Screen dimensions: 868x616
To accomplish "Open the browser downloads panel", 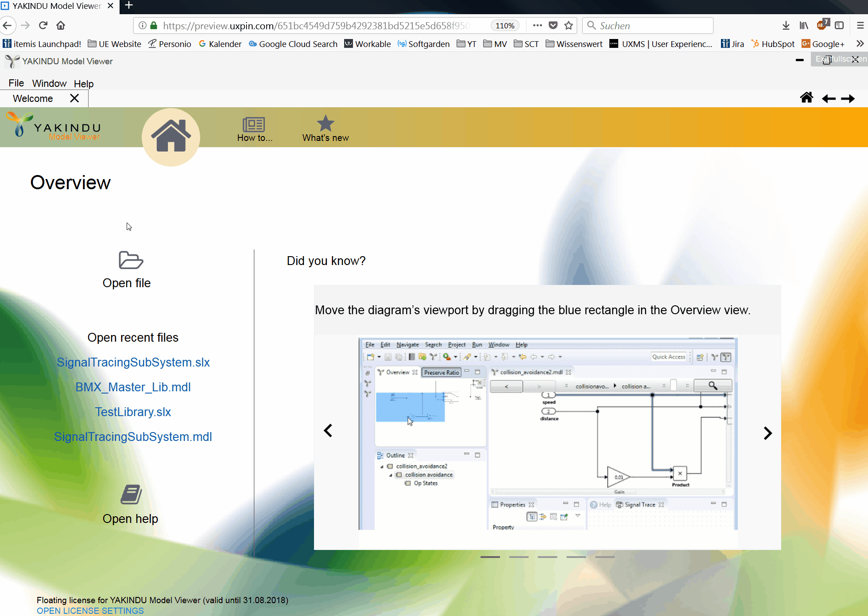I will tap(786, 26).
